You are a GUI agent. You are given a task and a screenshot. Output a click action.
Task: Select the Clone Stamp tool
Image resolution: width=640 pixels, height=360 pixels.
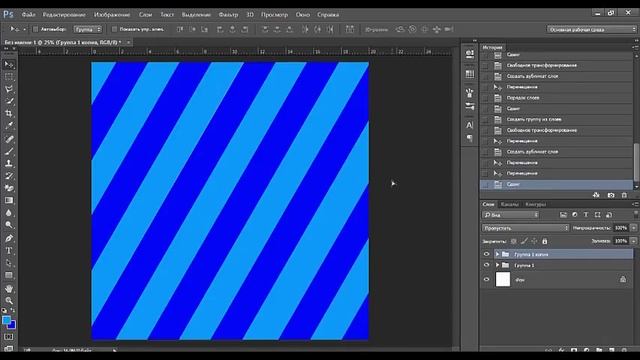click(x=9, y=164)
